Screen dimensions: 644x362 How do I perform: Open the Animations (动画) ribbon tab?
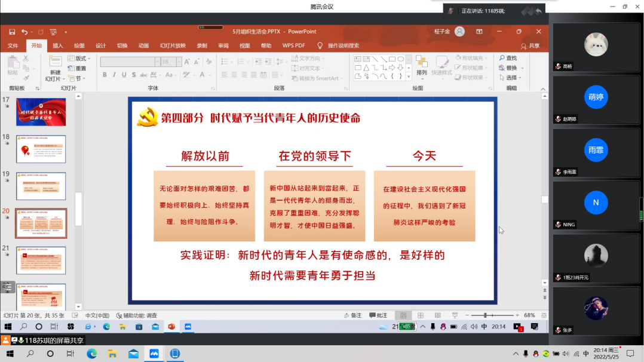pyautogui.click(x=143, y=45)
